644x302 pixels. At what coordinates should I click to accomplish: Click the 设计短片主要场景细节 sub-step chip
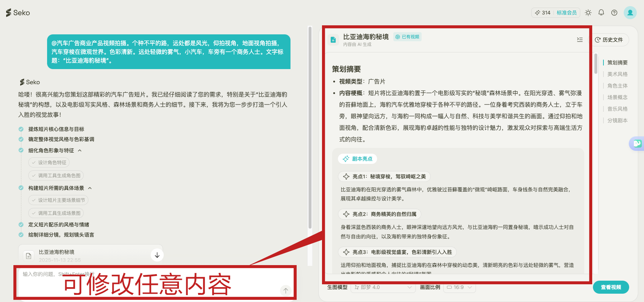58,200
